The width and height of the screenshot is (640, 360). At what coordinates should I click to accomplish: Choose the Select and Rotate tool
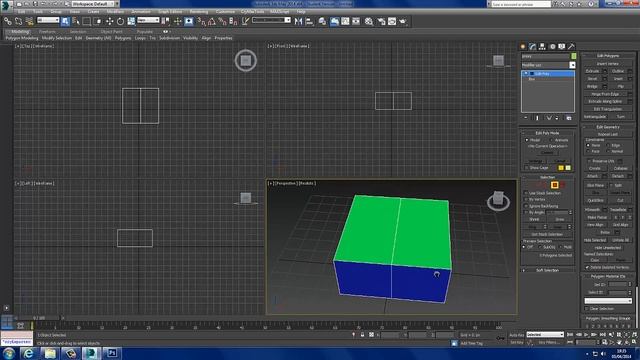coord(120,21)
